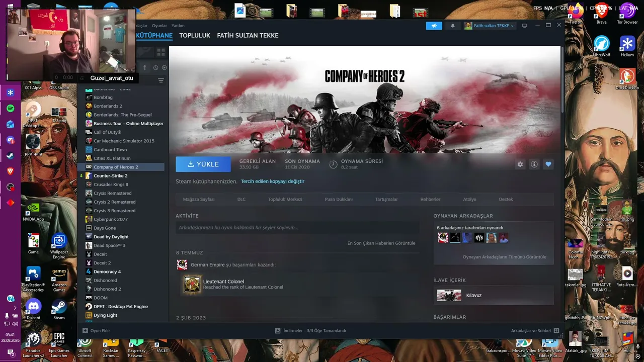The height and width of the screenshot is (362, 644).
Task: Toggle favorite heart for Company of Heroes 2
Action: tap(548, 164)
